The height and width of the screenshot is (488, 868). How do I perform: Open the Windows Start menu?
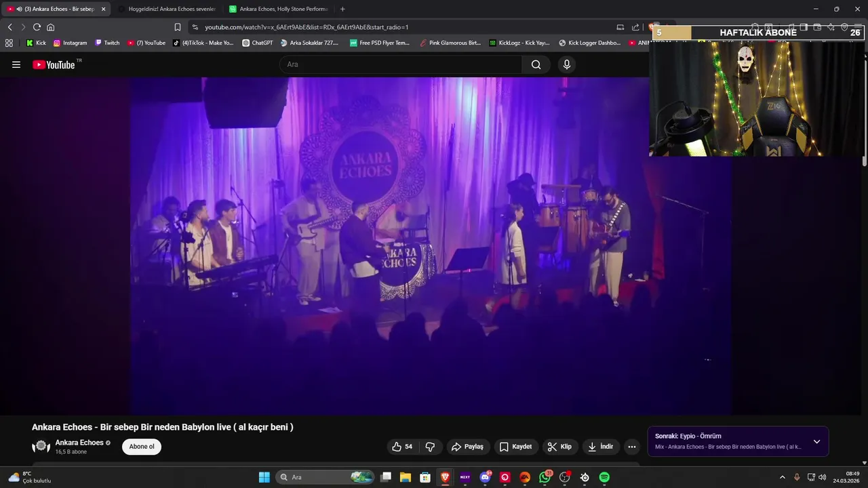(x=264, y=477)
